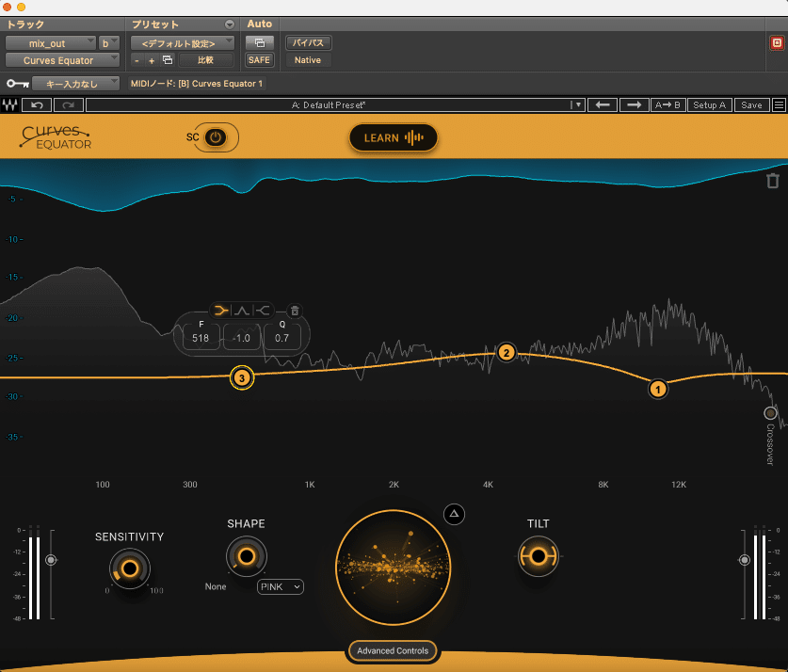Toggle the バイパス bypass button
The height and width of the screenshot is (672, 788).
308,42
